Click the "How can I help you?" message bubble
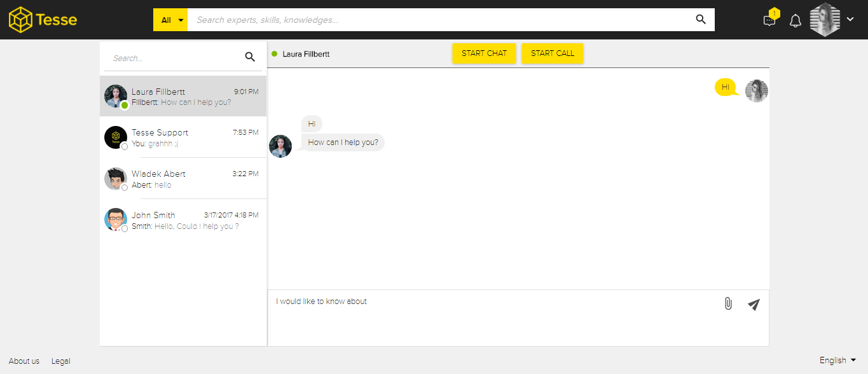Screen dimensions: 868x374 coord(343,142)
